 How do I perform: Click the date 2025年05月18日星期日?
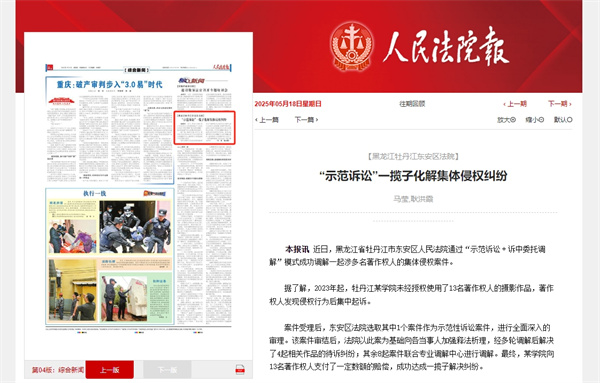[288, 104]
